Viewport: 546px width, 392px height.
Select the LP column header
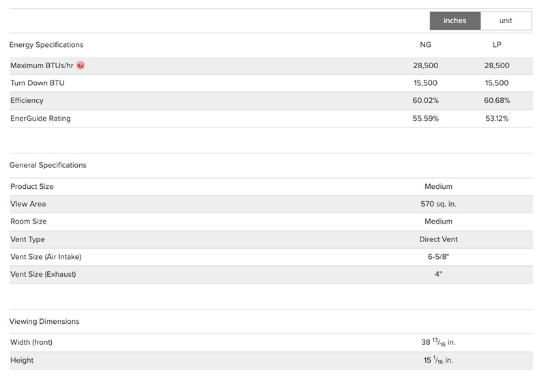(496, 45)
